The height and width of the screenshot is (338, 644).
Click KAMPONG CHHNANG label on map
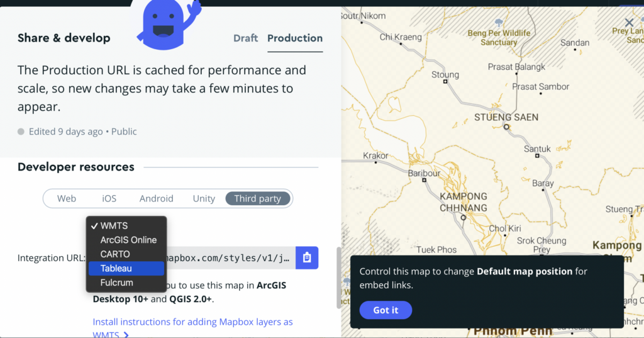click(x=464, y=202)
